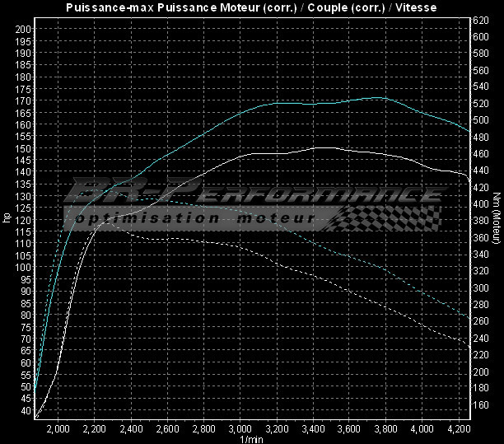The width and height of the screenshot is (504, 444).
Task: Click the 'Nm (Moteur)' right axis label
Action: coord(497,218)
